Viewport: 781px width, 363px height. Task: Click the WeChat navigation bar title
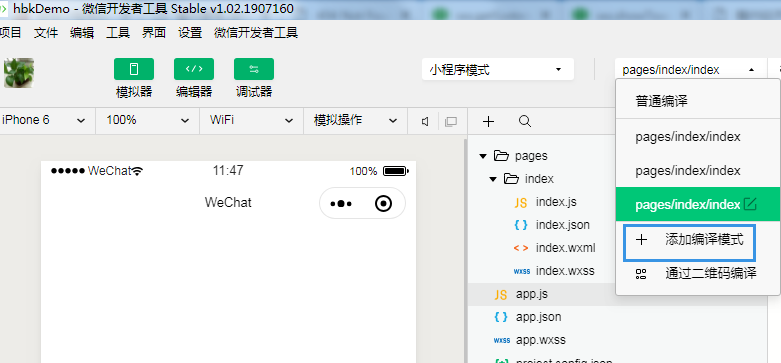[228, 203]
